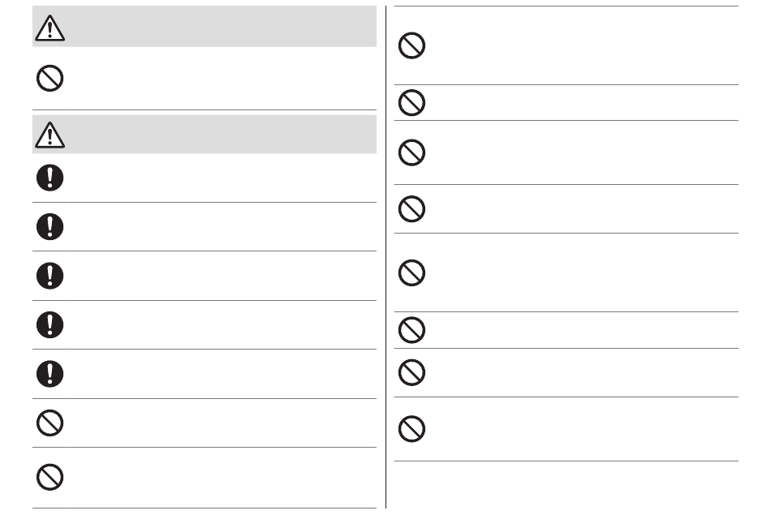The width and height of the screenshot is (771, 532).
Task: Click the seventh prohibition icon in the right column
Action: pos(411,372)
